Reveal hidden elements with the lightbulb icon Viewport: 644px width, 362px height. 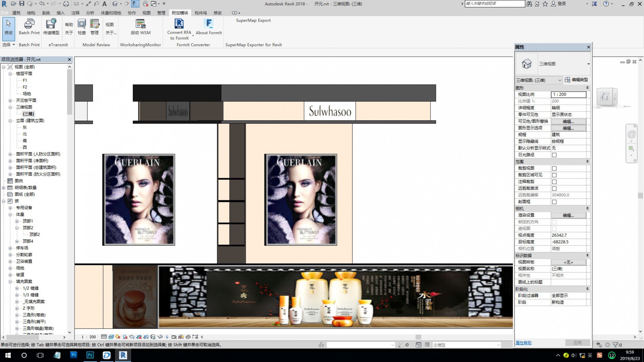coord(167,337)
